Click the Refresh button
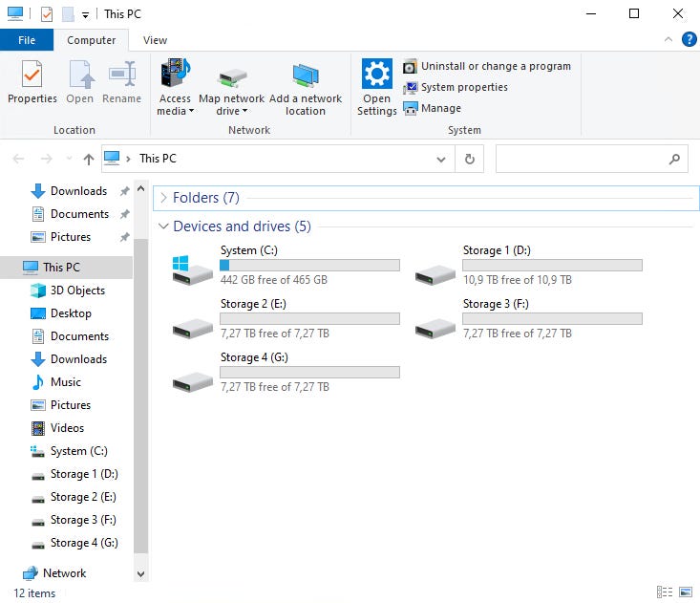The width and height of the screenshot is (700, 603). pos(469,159)
